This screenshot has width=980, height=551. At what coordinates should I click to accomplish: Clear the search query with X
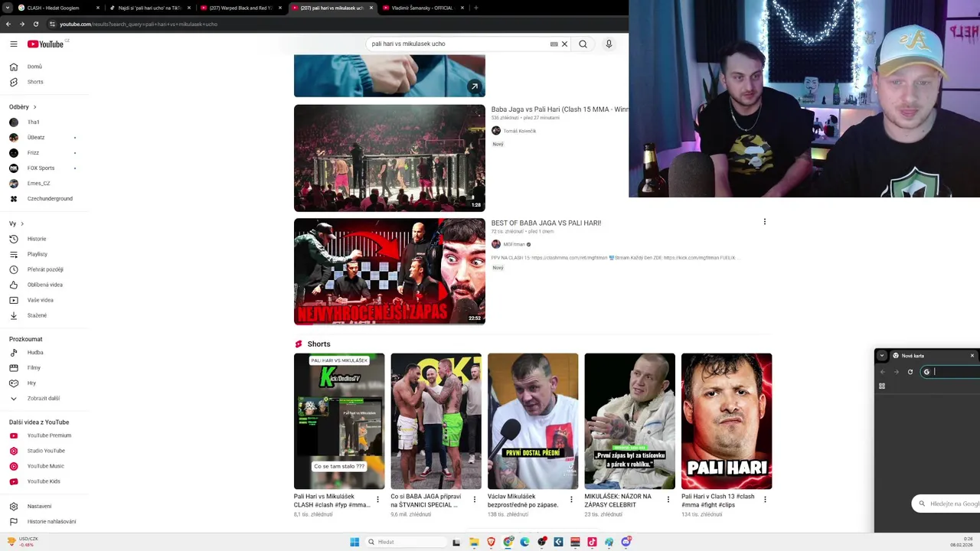click(564, 44)
